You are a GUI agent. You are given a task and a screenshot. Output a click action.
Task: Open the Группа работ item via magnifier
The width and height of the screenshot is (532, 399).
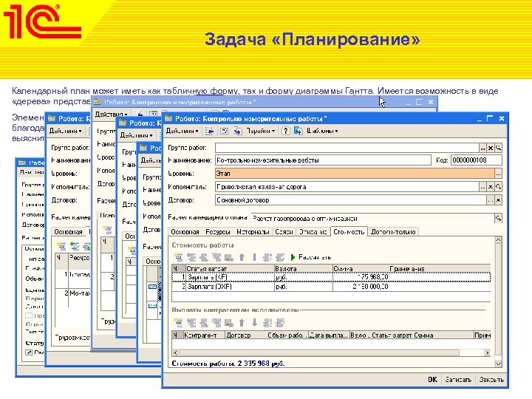click(x=498, y=149)
